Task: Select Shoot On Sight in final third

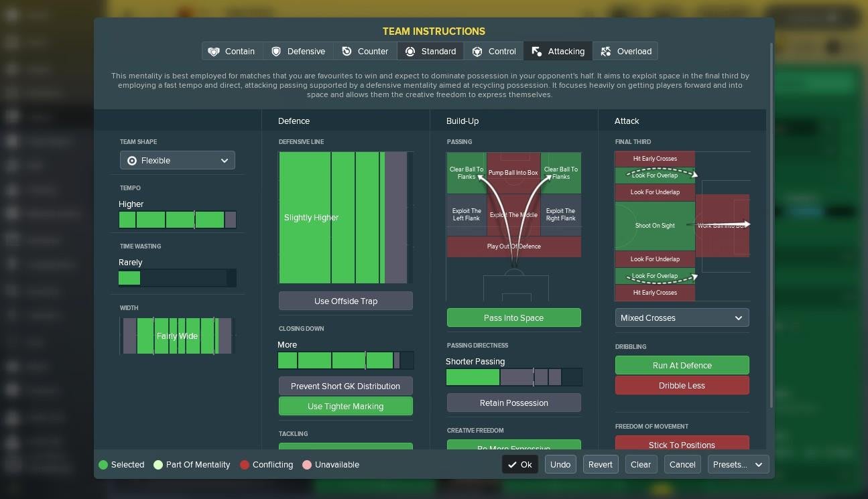Action: pyautogui.click(x=654, y=226)
